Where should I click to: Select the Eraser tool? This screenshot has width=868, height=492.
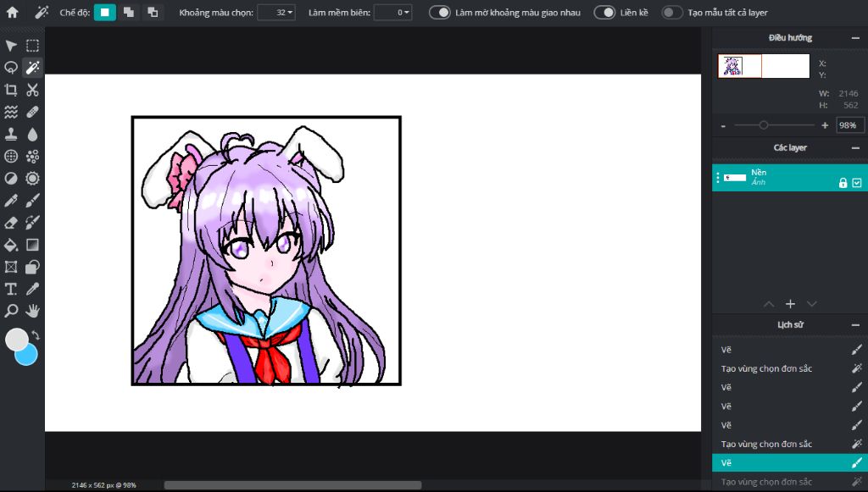click(11, 222)
